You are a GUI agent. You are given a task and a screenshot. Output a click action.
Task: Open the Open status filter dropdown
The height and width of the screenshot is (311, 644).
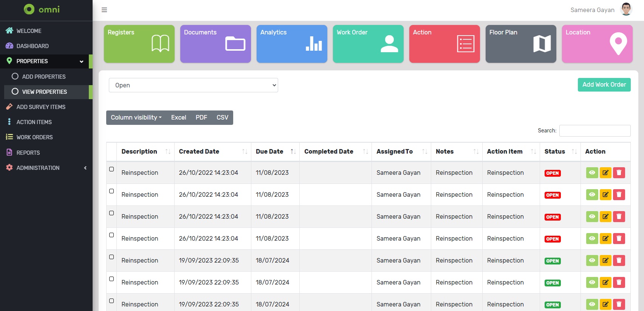click(193, 85)
